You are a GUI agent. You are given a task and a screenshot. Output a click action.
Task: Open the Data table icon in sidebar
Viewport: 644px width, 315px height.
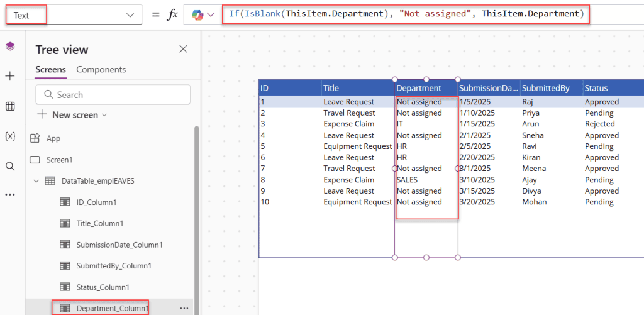[10, 106]
